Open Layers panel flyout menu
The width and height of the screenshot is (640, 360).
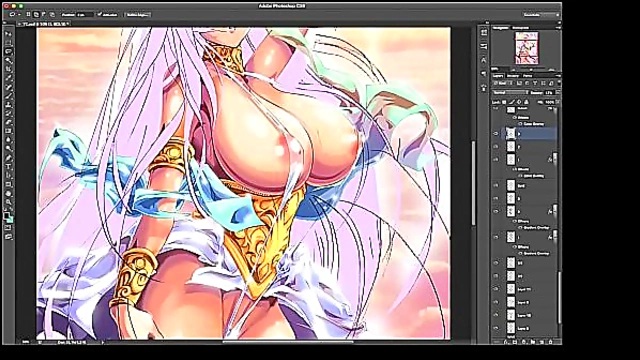click(x=558, y=76)
